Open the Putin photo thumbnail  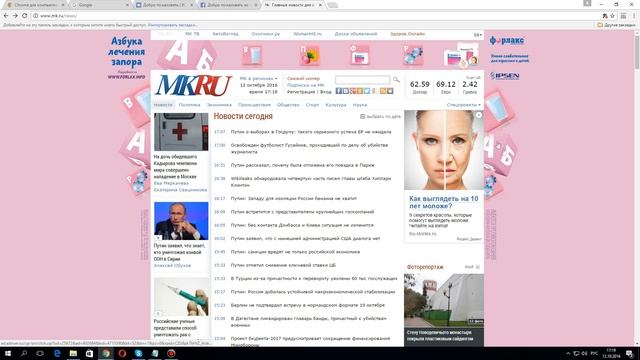[x=181, y=221]
